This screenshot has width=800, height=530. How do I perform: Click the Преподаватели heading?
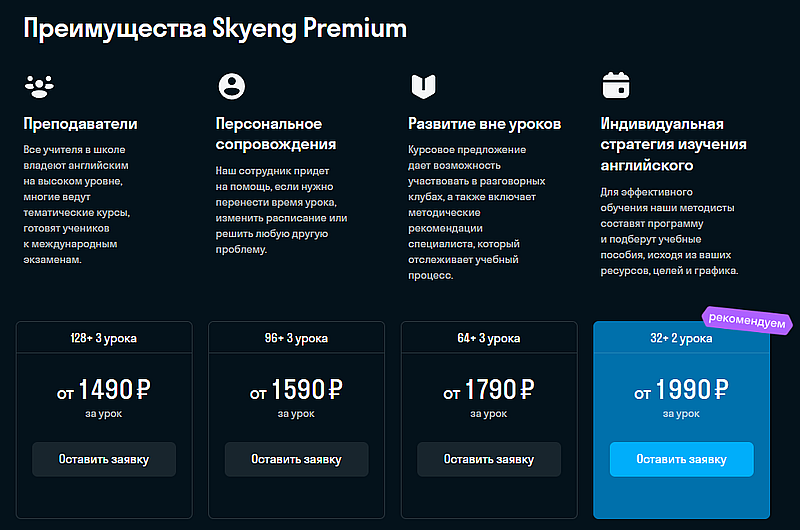pos(81,124)
